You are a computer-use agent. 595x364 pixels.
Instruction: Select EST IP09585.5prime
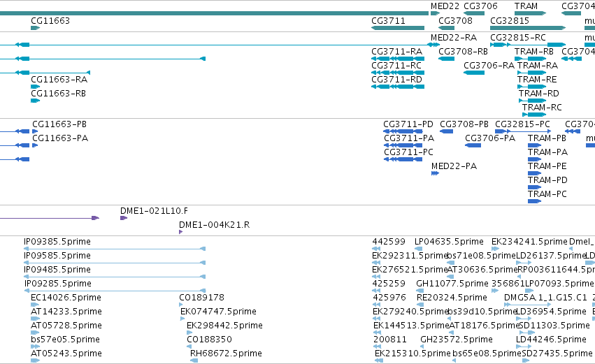[57, 256]
